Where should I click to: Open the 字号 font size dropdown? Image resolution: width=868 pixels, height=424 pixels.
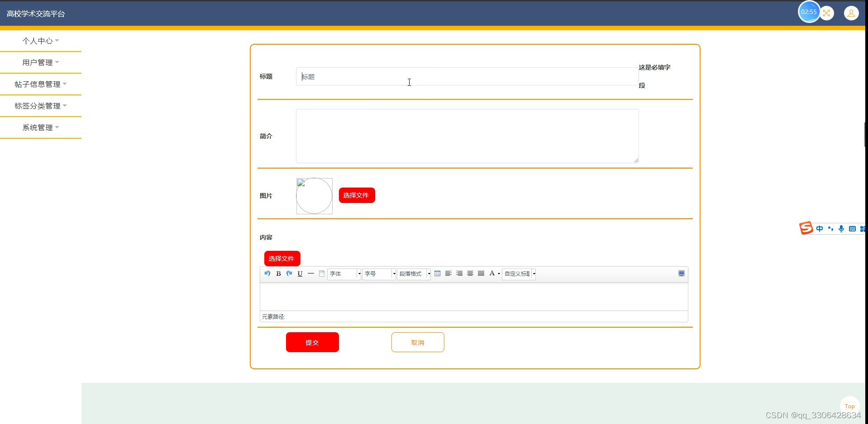click(379, 274)
